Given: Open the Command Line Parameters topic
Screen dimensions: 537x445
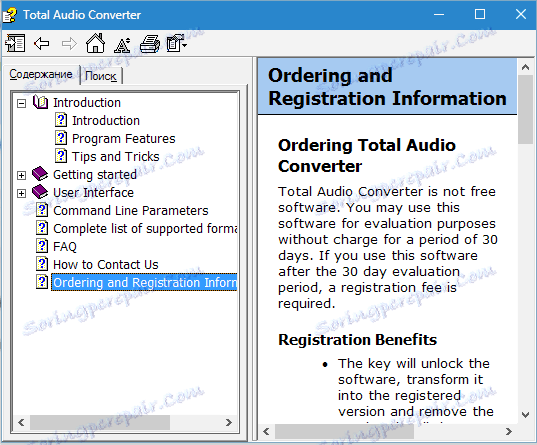Looking at the screenshot, I should [x=131, y=211].
